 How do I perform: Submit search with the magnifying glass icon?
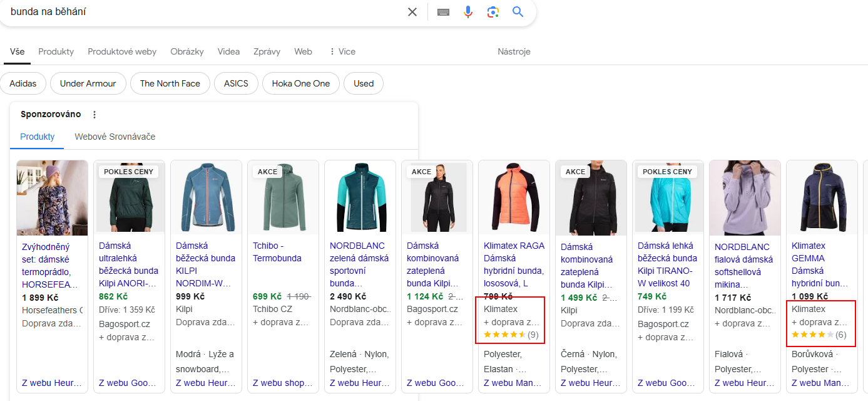tap(518, 12)
